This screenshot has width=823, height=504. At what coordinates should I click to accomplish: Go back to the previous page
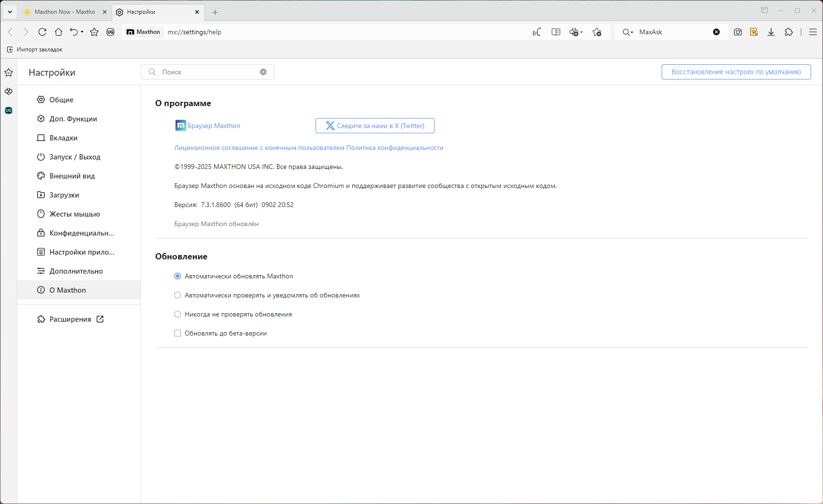coord(10,32)
